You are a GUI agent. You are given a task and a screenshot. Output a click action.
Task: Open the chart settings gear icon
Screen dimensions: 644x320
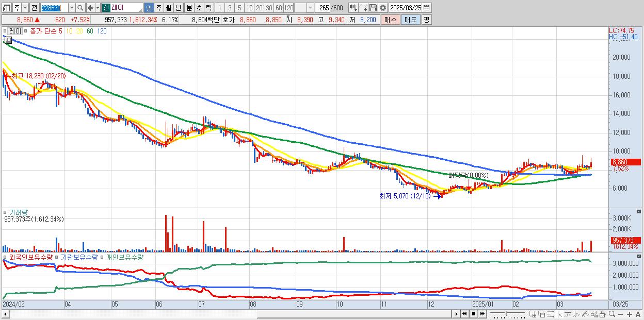pos(382,8)
